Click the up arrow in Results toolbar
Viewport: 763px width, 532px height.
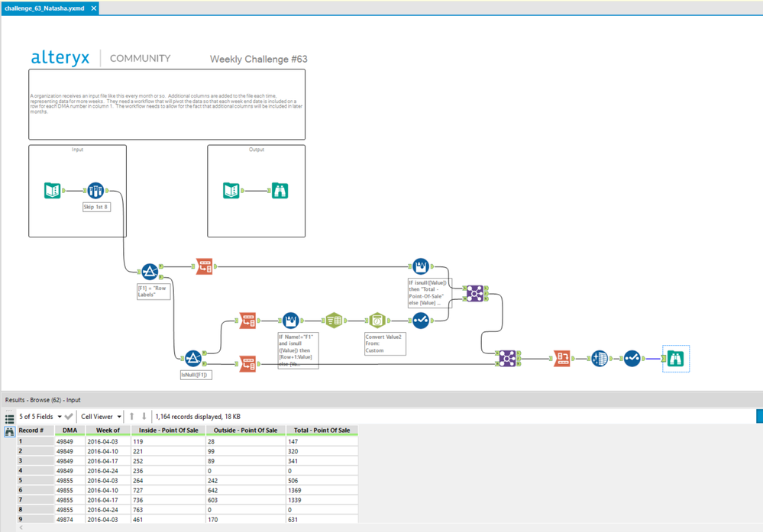point(132,416)
